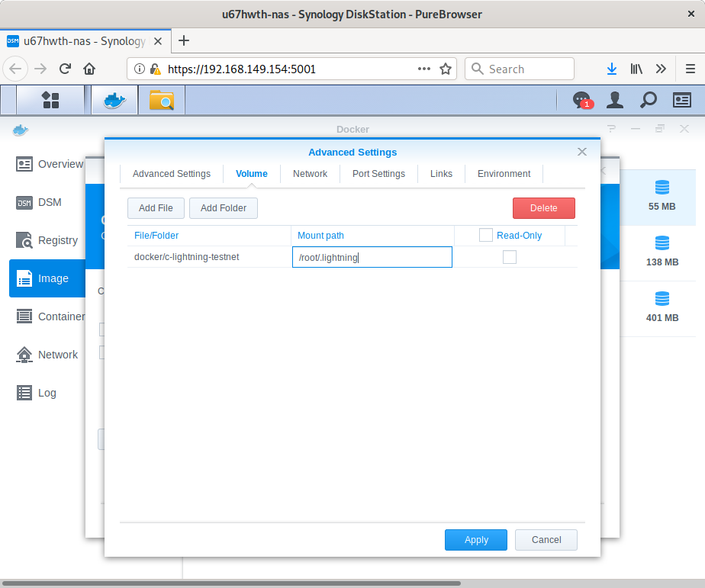705x588 pixels.
Task: Open the Port Settings tab
Action: coord(378,174)
